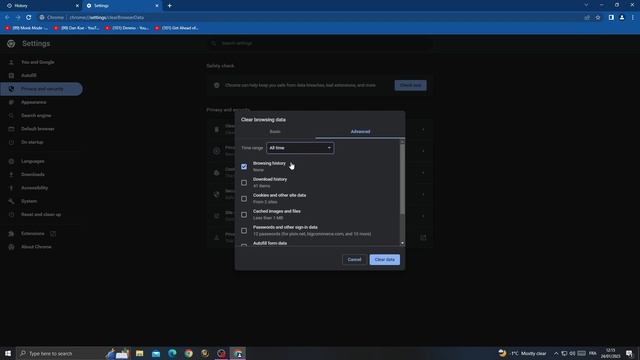
Task: Close the History browser tab
Action: 77,6
